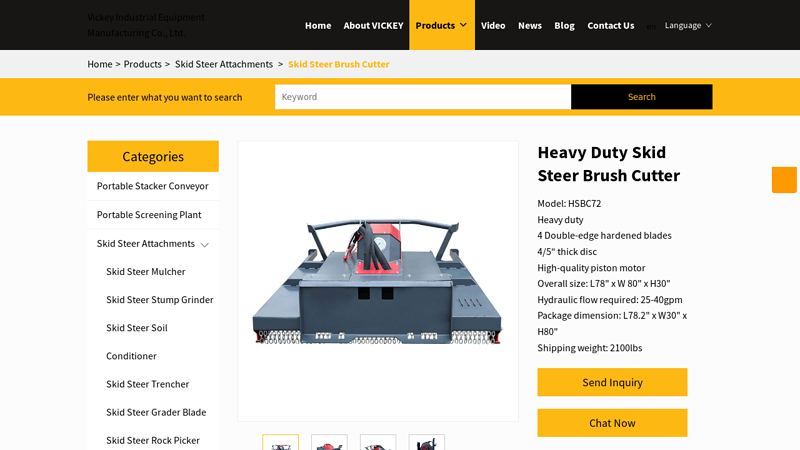The image size is (800, 450).
Task: Click the Chat Now button
Action: click(612, 422)
